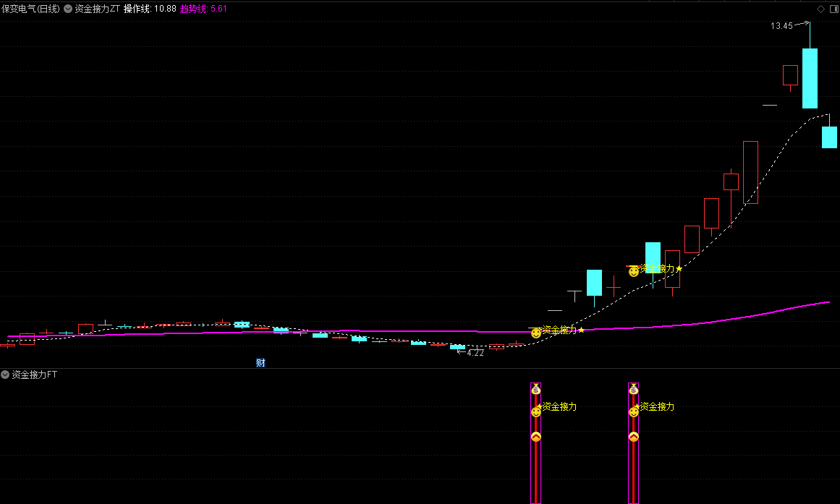Click the second money bag icon in 资金接力FT panel
This screenshot has height=504, width=840.
click(x=634, y=389)
